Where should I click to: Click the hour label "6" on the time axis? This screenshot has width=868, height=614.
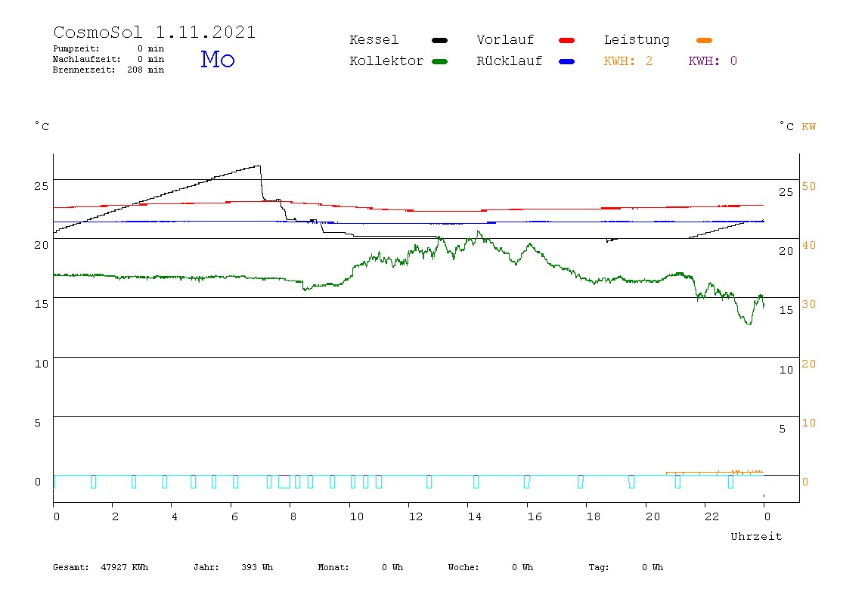[x=234, y=516]
